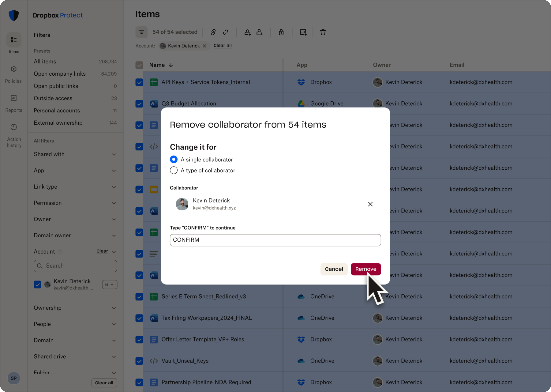Collapse the Account filter
551x392 pixels.
click(x=114, y=252)
